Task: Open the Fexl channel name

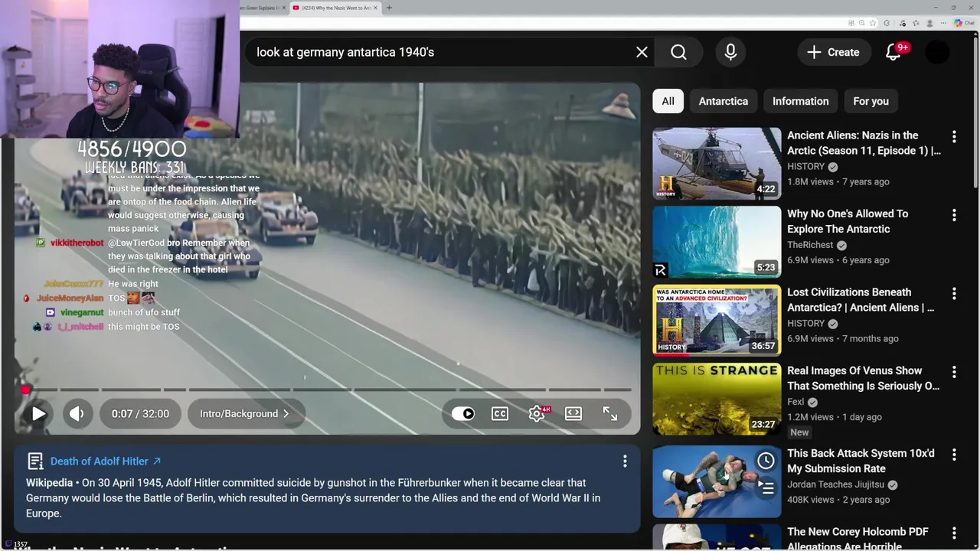Action: click(795, 402)
